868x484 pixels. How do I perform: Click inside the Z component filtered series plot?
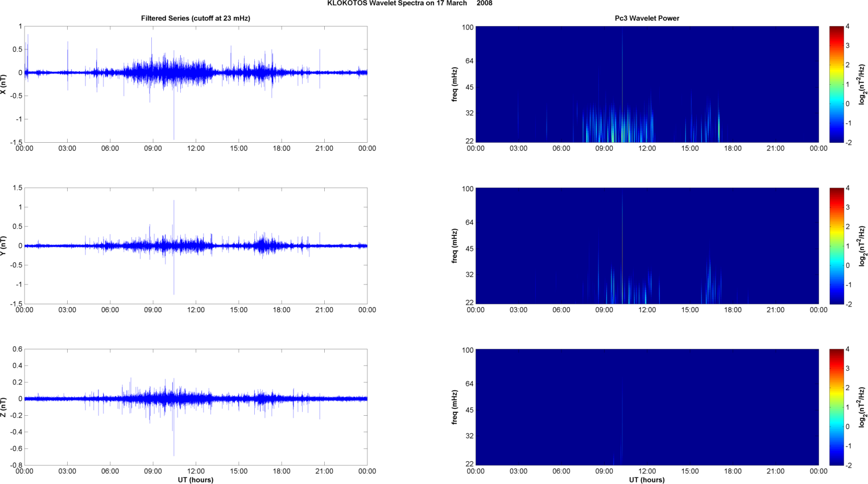(x=196, y=407)
